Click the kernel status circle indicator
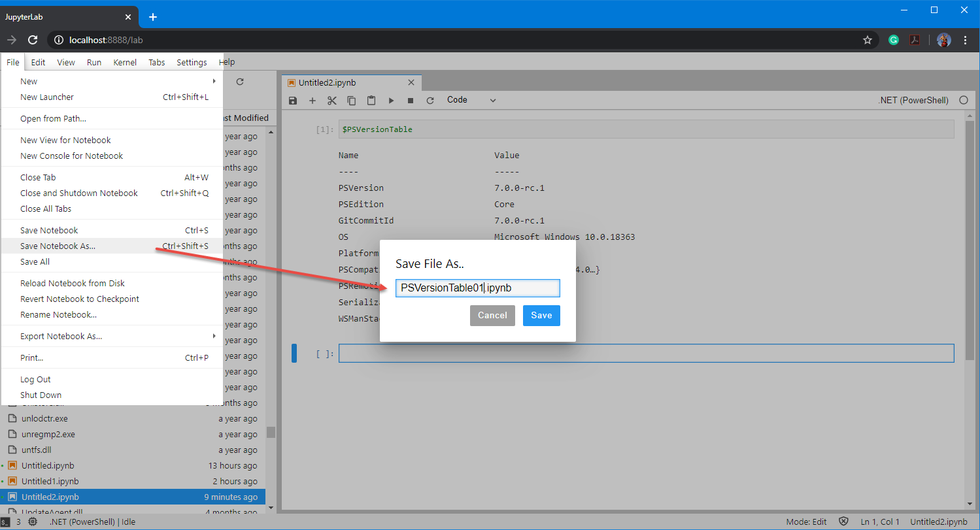The height and width of the screenshot is (530, 980). [963, 101]
